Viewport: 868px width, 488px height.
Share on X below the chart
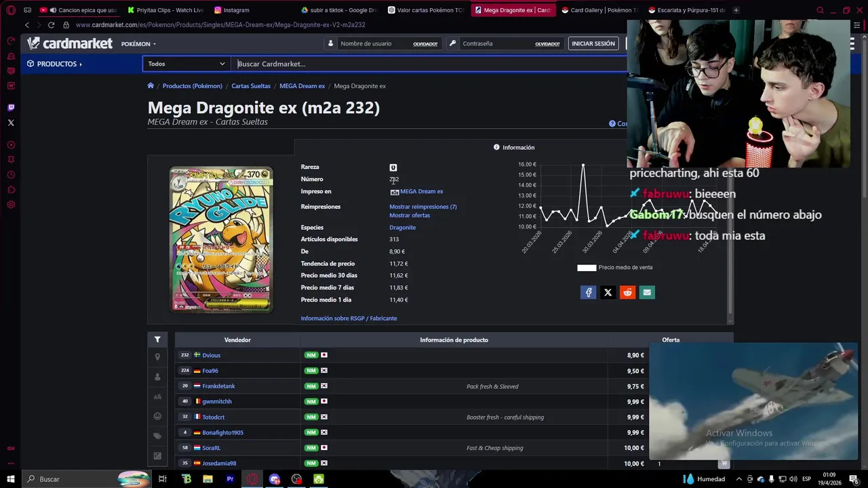pyautogui.click(x=608, y=292)
